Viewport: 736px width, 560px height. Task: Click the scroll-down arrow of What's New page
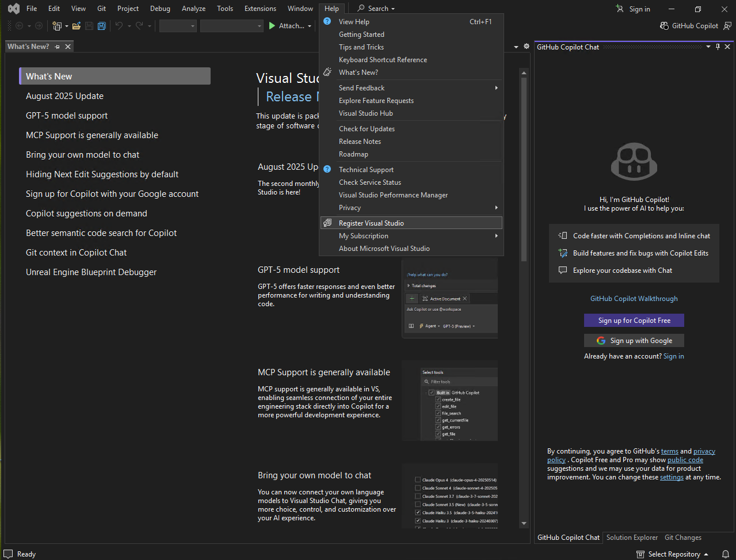point(524,523)
